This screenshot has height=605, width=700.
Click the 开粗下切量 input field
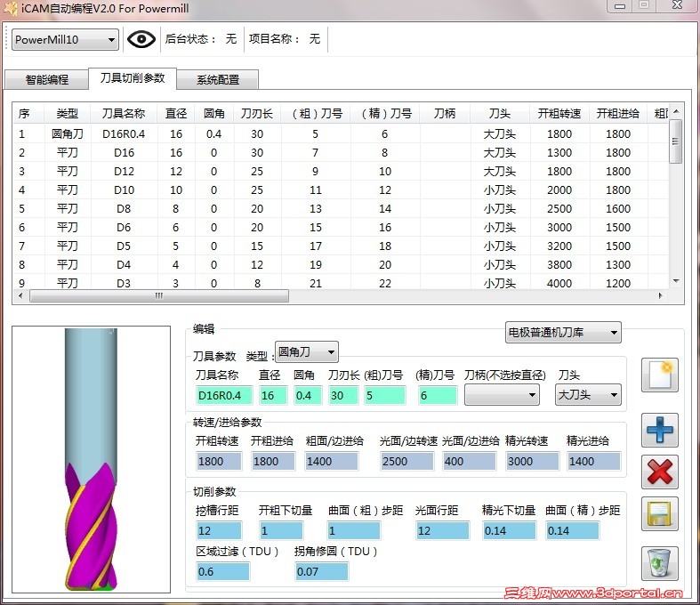(281, 531)
